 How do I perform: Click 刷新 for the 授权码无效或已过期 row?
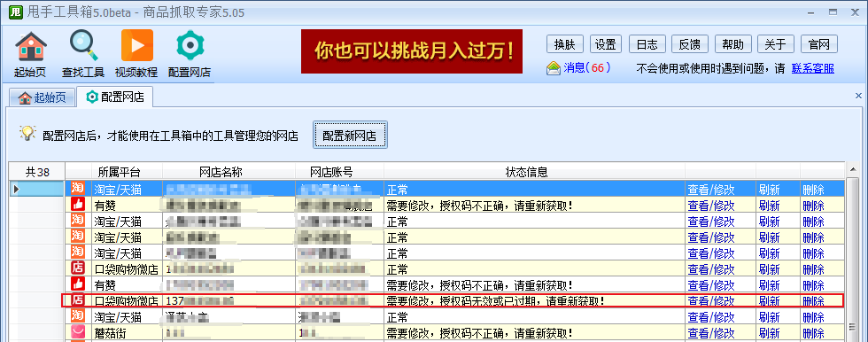point(770,301)
